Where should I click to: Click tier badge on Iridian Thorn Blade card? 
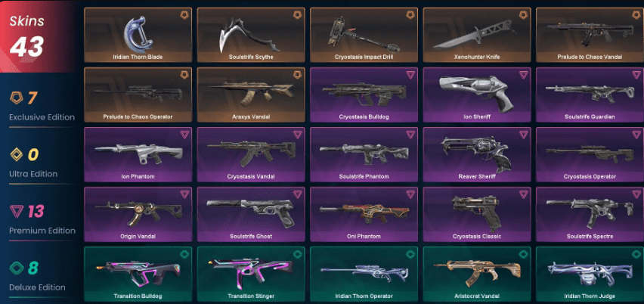point(184,15)
